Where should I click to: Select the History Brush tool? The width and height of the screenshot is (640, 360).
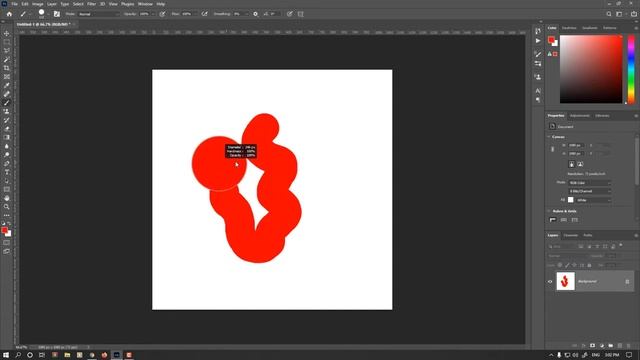pyautogui.click(x=7, y=120)
